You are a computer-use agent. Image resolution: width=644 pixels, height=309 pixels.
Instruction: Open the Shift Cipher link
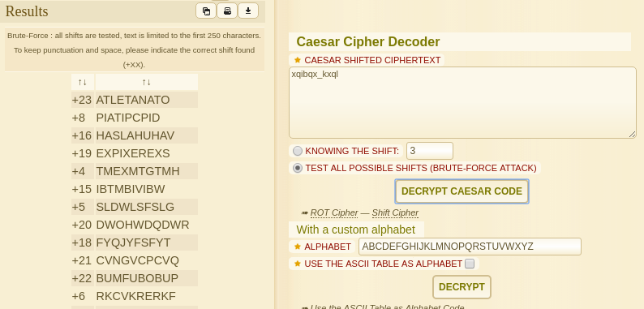pos(395,212)
